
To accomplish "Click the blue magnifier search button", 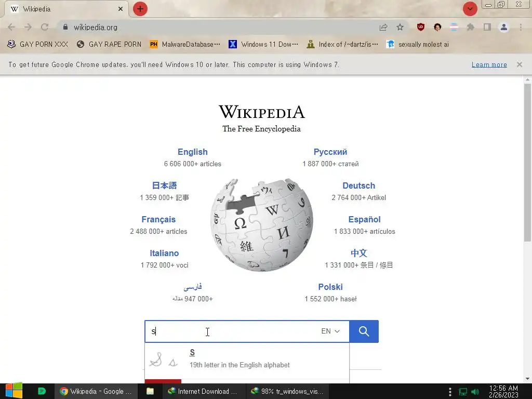I will (364, 331).
